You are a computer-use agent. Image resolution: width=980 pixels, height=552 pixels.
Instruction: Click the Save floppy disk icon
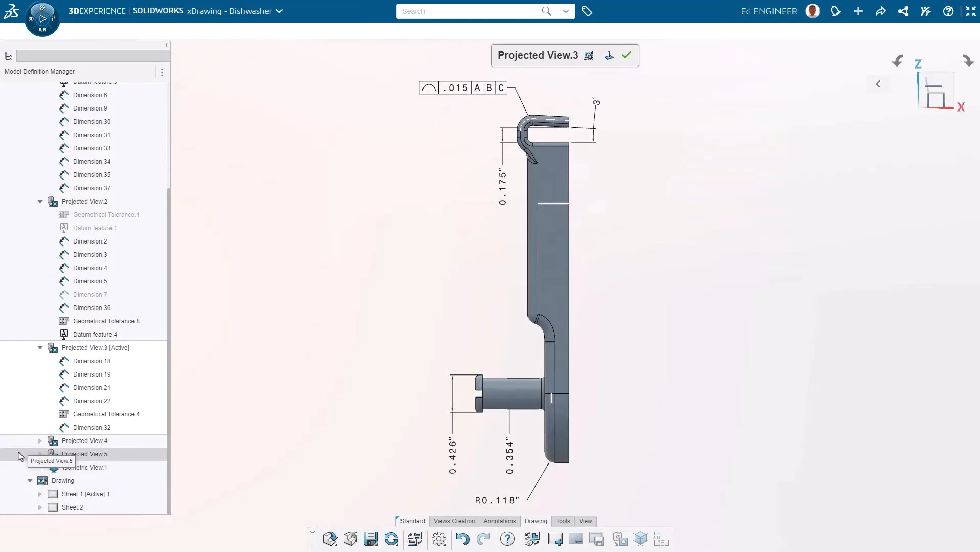click(x=370, y=539)
